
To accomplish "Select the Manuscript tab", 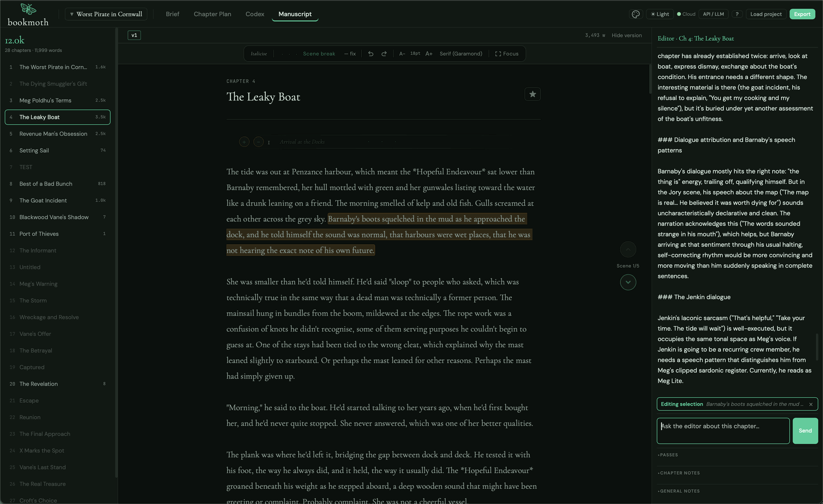I will (295, 14).
